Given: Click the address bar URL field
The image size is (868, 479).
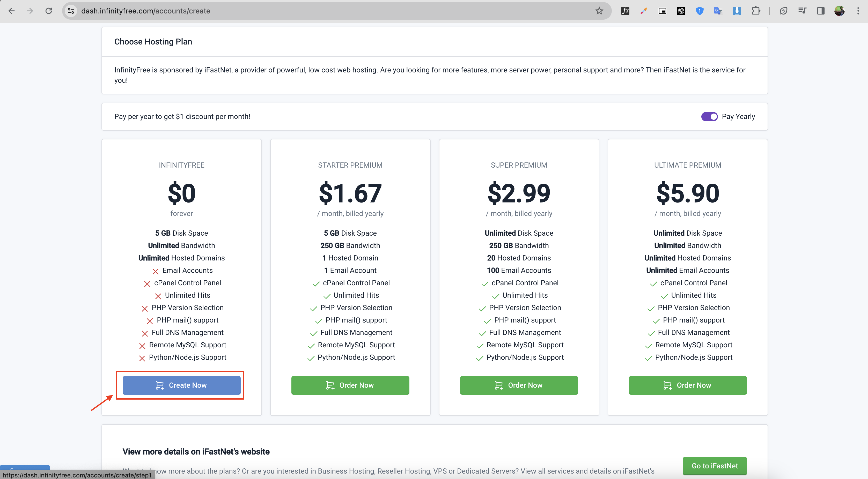Looking at the screenshot, I should click(x=303, y=11).
